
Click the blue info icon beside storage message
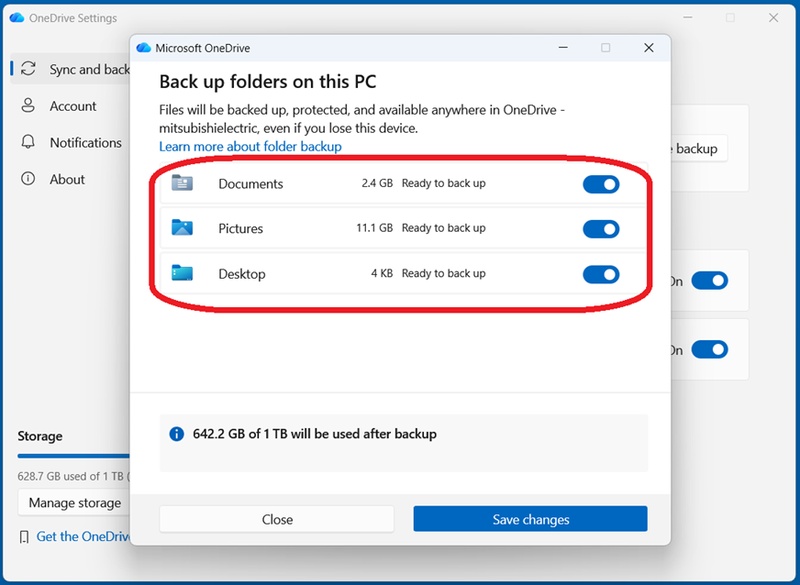tap(177, 434)
